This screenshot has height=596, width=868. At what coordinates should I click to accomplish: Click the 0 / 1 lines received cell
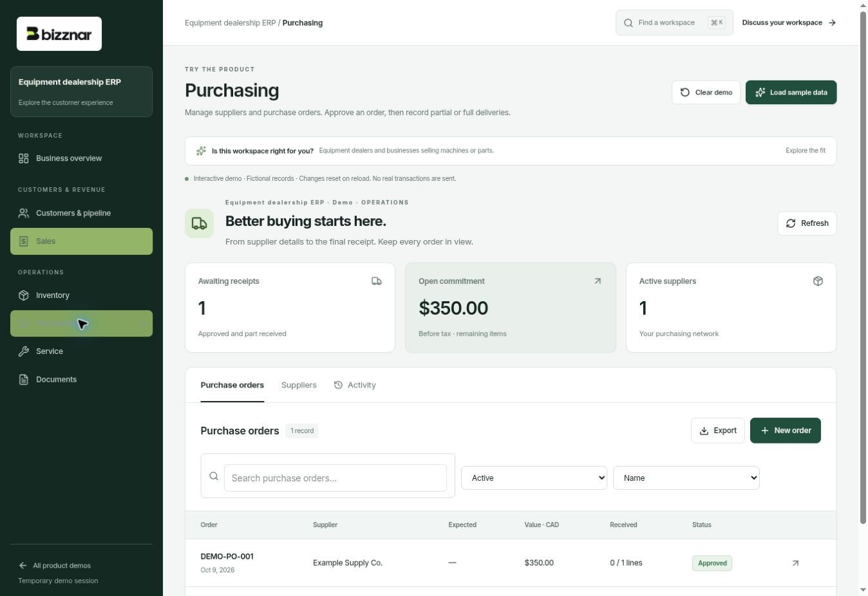[626, 563]
